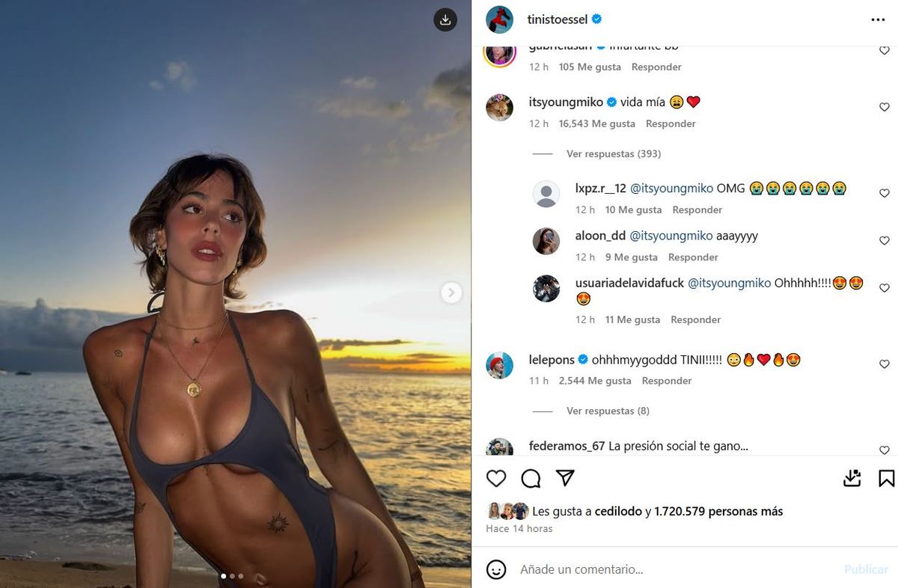Open the emoji picker in the comment box
The image size is (898, 588).
pyautogui.click(x=496, y=569)
